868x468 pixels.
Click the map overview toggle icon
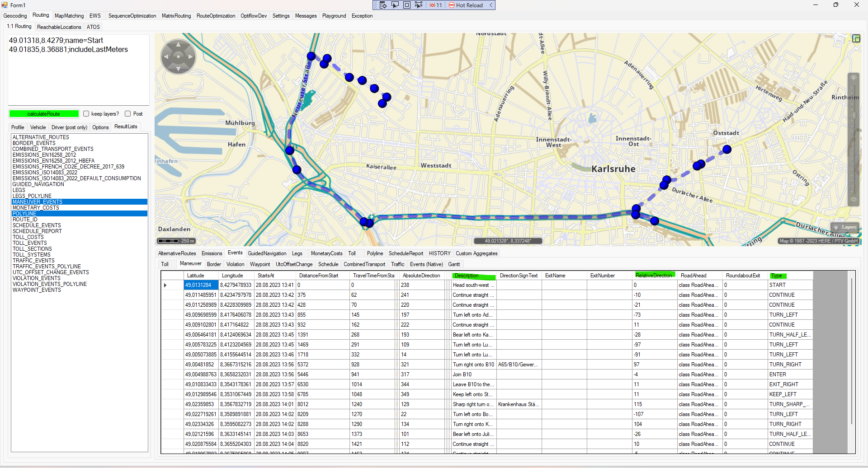tap(856, 38)
